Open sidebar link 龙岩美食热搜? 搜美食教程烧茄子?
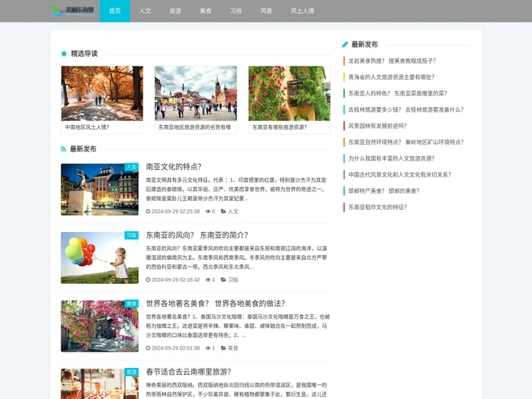 392,61
